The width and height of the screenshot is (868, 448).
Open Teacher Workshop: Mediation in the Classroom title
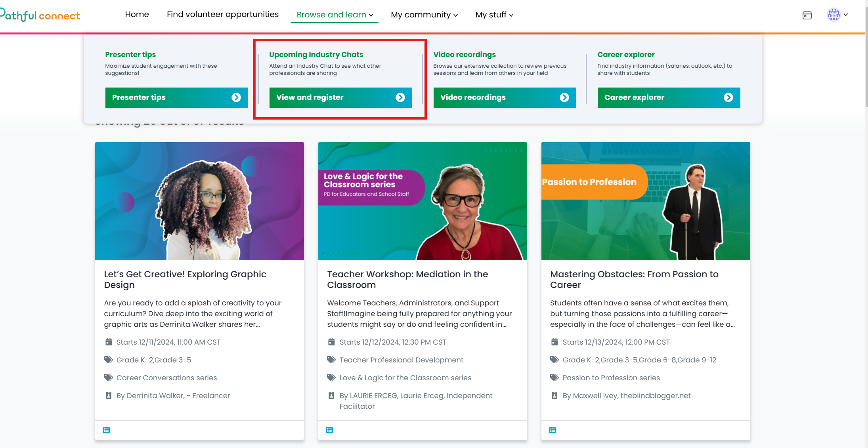click(x=407, y=279)
